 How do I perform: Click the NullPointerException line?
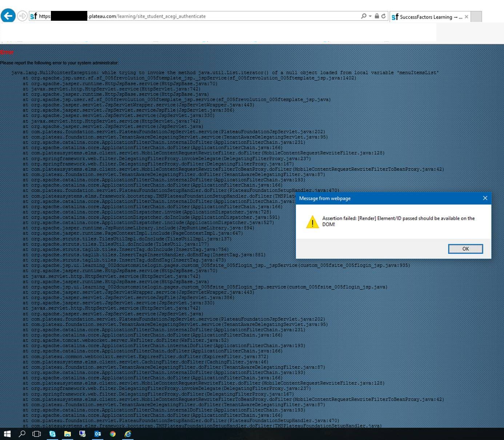pyautogui.click(x=225, y=73)
